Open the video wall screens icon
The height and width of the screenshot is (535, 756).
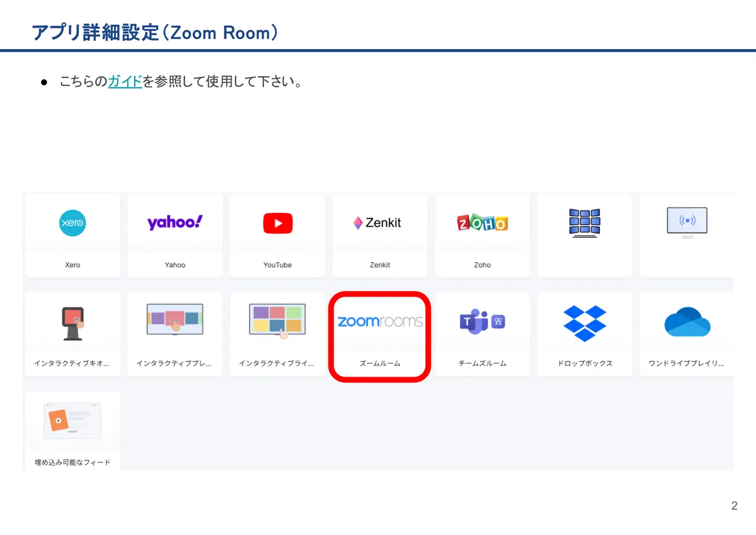[585, 223]
